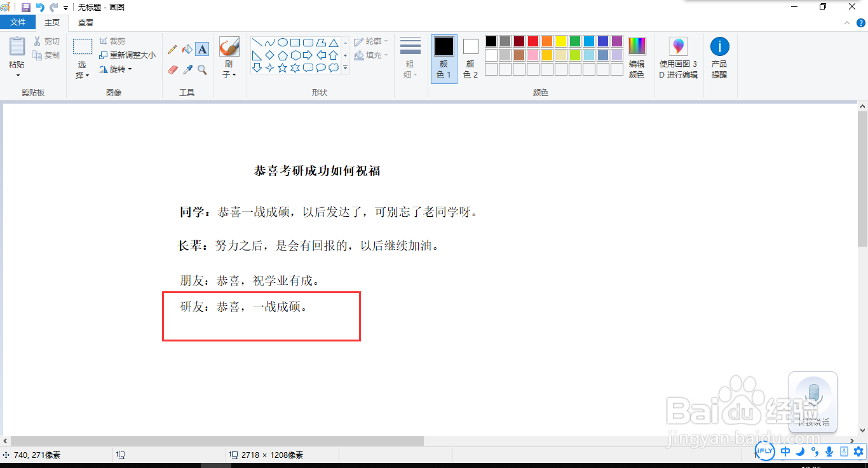The width and height of the screenshot is (868, 468).
Task: Select the Text tool
Action: [x=202, y=48]
